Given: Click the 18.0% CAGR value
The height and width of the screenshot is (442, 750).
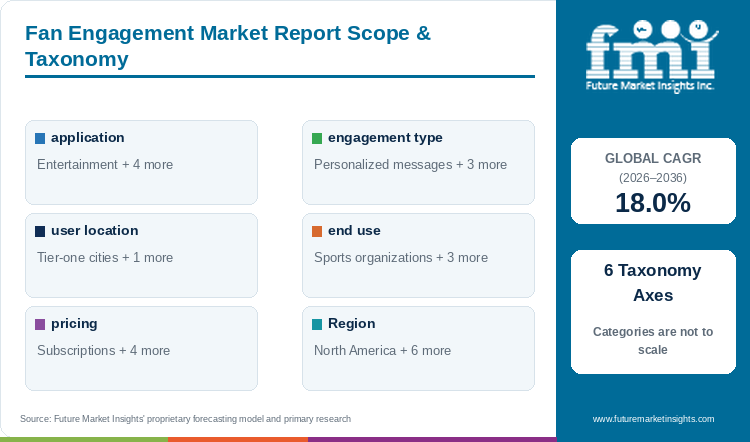Looking at the screenshot, I should point(653,203).
